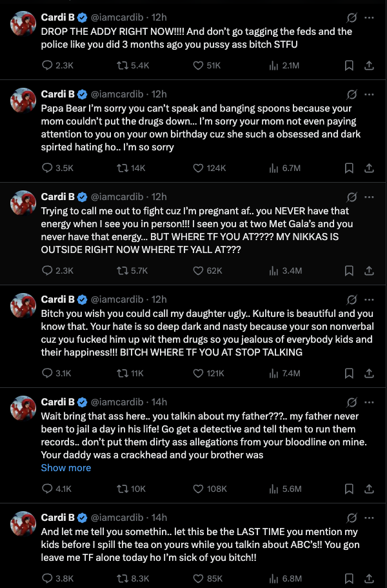Image resolution: width=387 pixels, height=588 pixels.
Task: Click 'Show more' on the father tweet
Action: click(66, 467)
